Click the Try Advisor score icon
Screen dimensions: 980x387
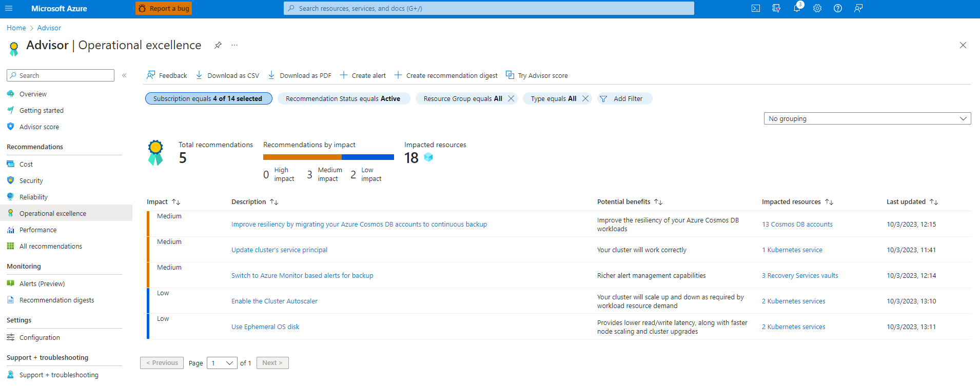tap(510, 75)
